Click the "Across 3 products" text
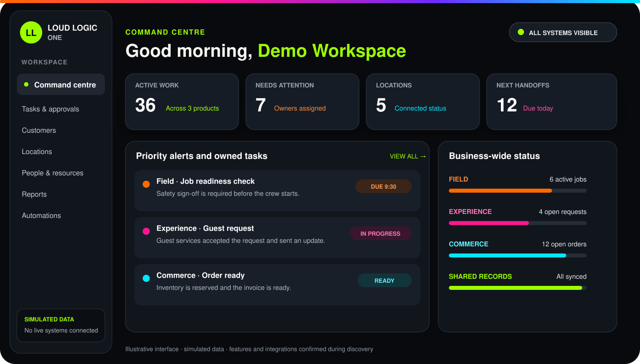 point(192,108)
